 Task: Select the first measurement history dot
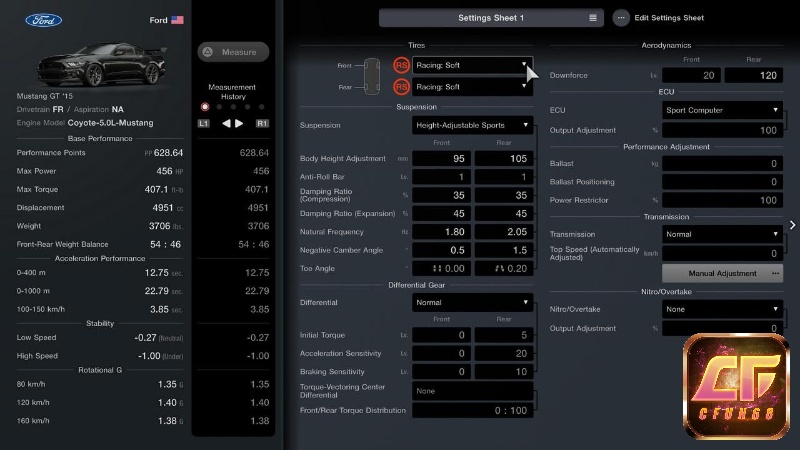click(205, 106)
